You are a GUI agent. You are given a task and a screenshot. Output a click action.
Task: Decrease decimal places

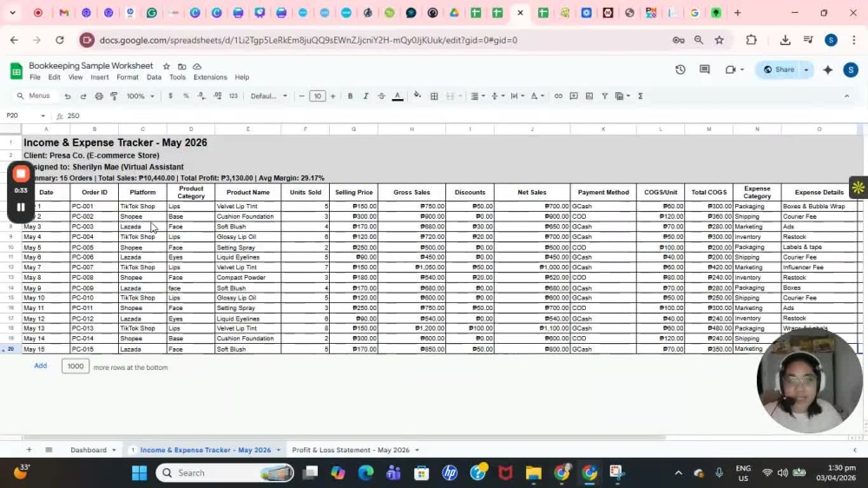201,96
